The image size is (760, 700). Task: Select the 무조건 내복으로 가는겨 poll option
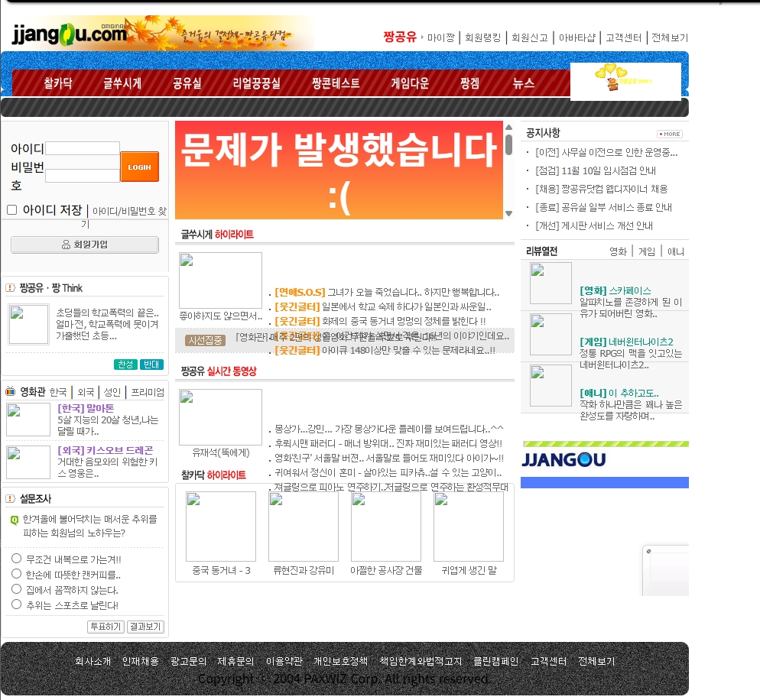[x=16, y=560]
